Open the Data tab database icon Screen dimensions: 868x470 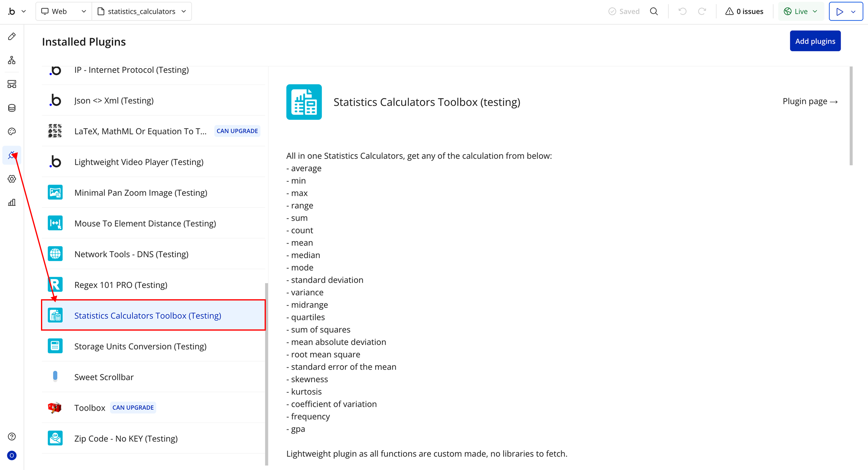12,108
